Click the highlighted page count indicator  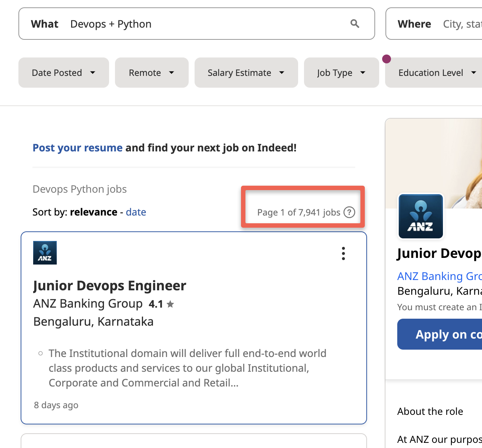tap(303, 207)
